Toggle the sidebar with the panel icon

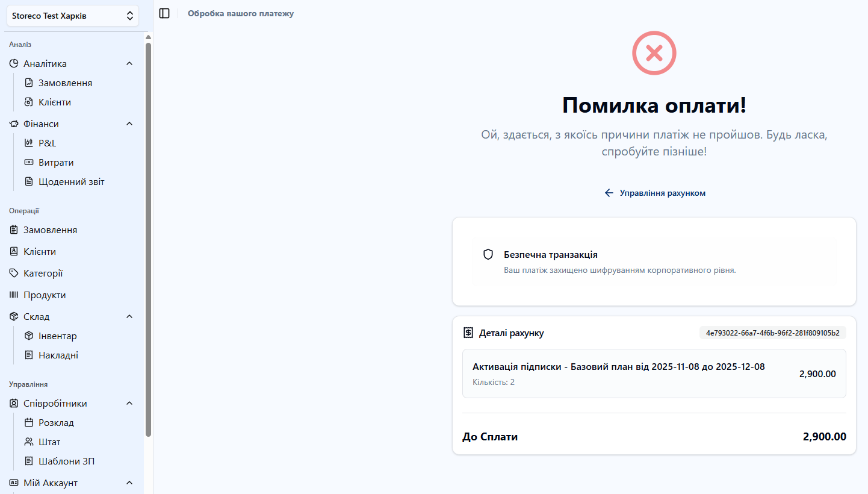[164, 13]
